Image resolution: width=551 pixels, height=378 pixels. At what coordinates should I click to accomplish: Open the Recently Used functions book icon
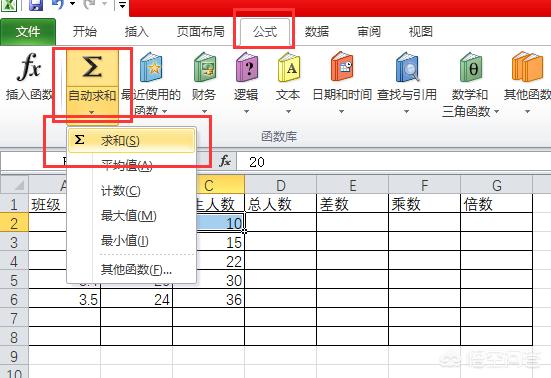pyautogui.click(x=151, y=67)
